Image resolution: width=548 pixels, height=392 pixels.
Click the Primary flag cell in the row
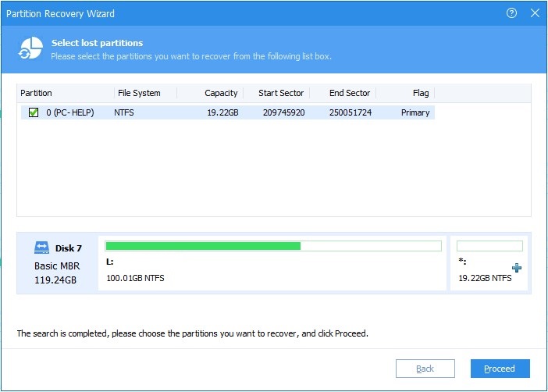coord(415,112)
